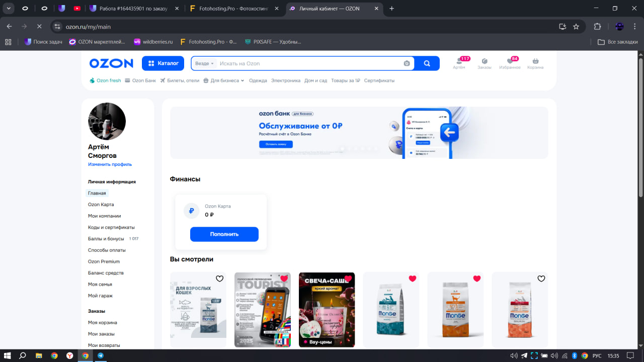Open the Дом и сад category
Screen dimensions: 644x362
316,80
